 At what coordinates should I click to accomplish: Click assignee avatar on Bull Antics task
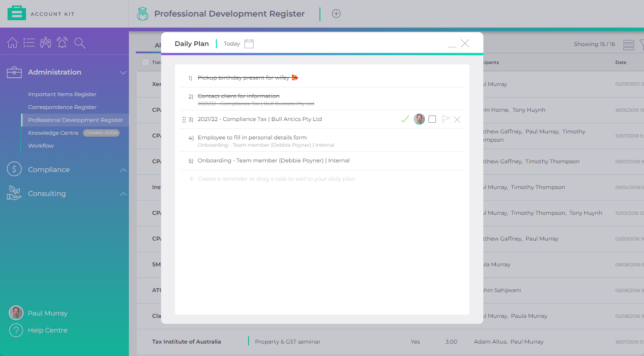click(419, 119)
